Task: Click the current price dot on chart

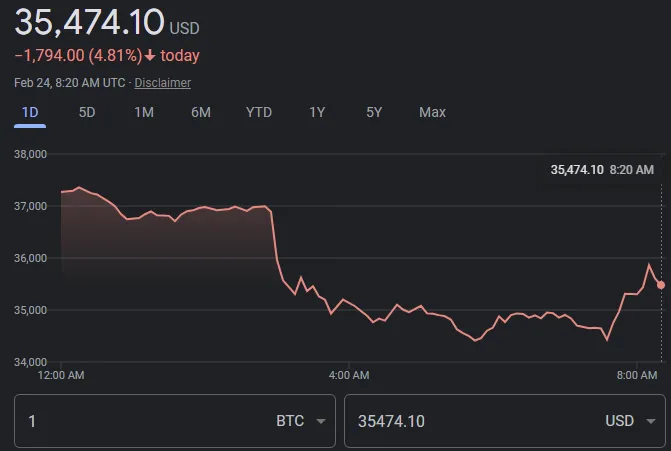Action: click(661, 285)
